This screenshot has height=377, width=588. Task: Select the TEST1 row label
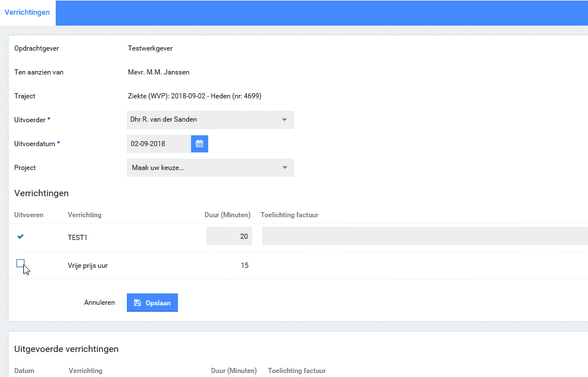pos(77,237)
